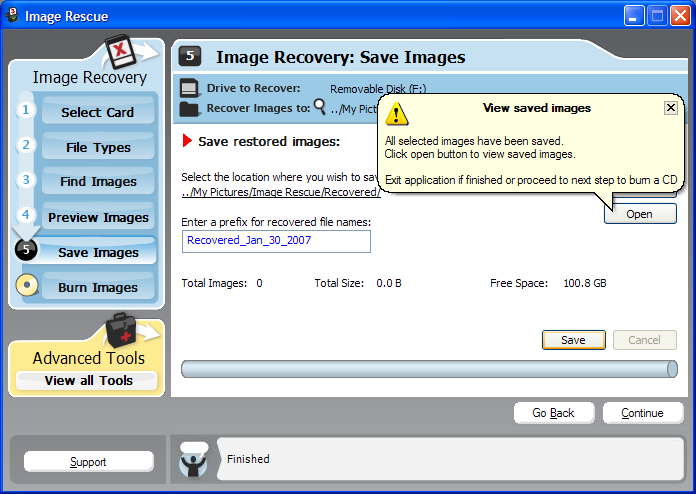This screenshot has width=696, height=494.
Task: Click the file name prefix input field
Action: (x=276, y=241)
